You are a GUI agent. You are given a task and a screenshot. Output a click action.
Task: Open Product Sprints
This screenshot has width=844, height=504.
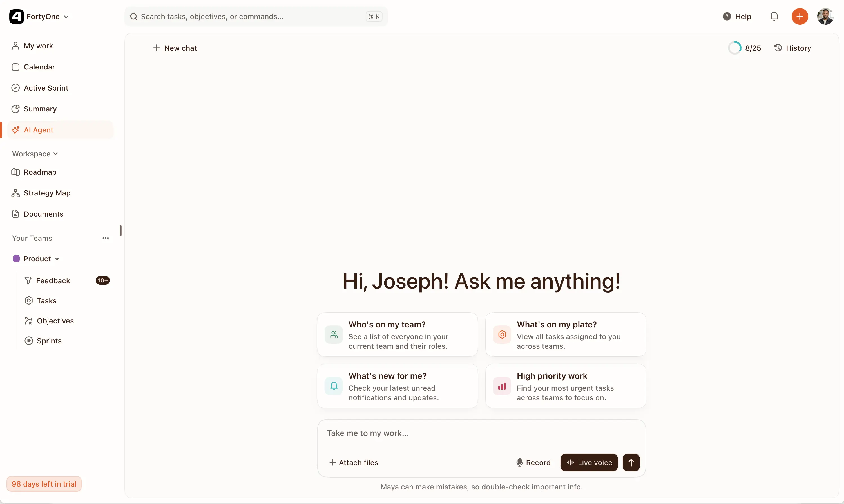[67, 341]
